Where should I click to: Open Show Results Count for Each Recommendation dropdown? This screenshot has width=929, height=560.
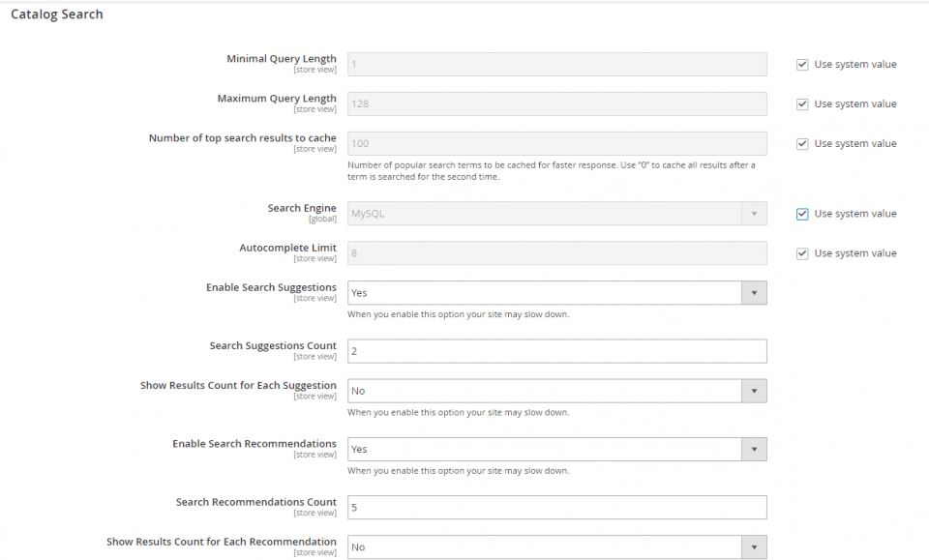coord(754,546)
